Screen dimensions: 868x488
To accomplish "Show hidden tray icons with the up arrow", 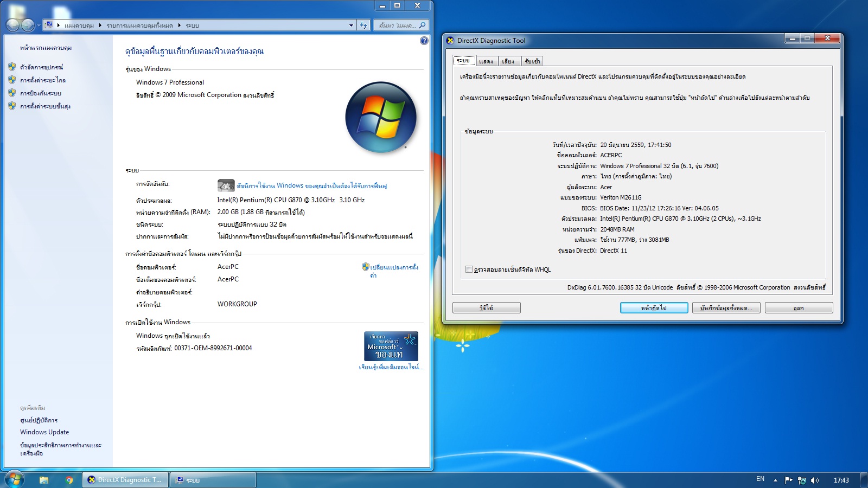I will click(775, 480).
